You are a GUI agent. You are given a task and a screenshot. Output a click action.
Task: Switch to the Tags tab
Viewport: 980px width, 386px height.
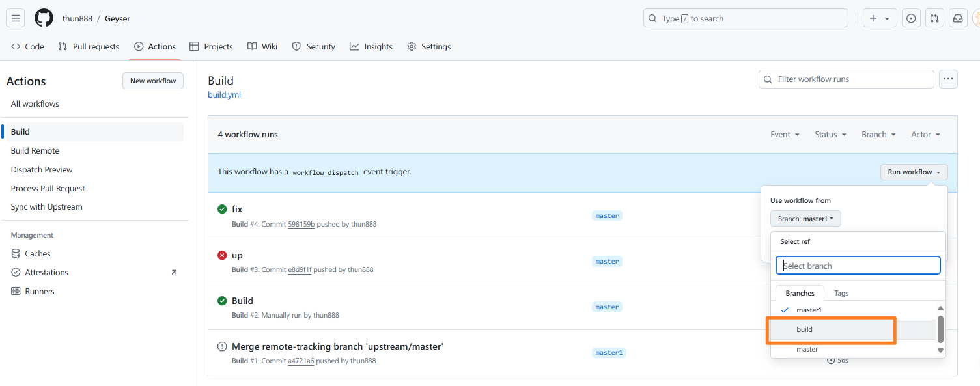coord(841,293)
